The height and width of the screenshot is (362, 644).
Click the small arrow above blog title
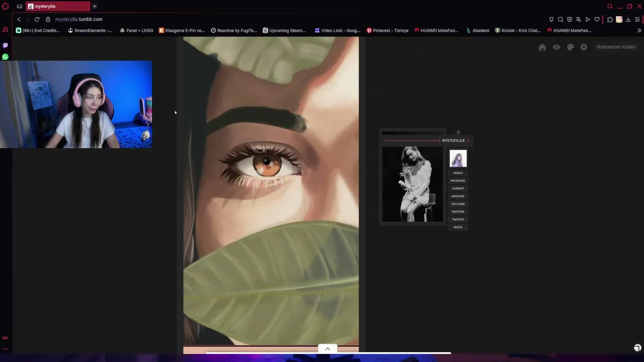tap(458, 132)
